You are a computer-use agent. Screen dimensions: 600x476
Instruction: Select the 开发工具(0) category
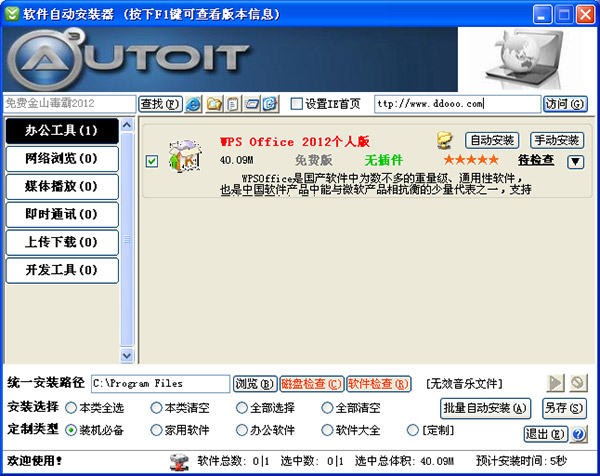[62, 270]
